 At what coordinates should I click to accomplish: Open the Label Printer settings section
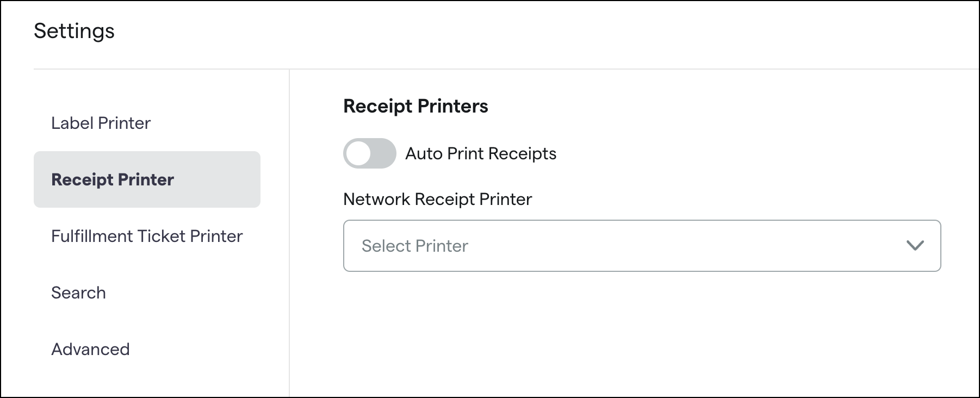101,123
